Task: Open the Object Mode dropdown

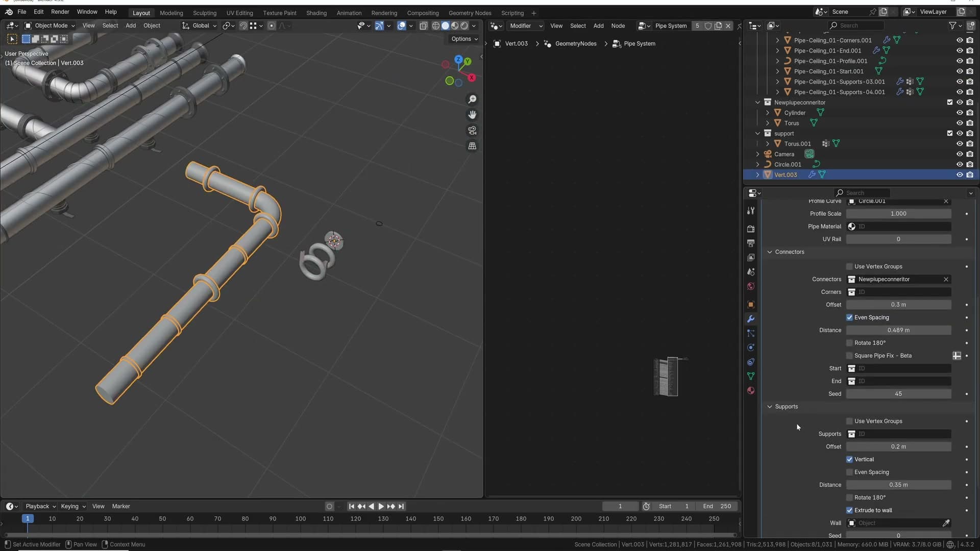Action: coord(50,26)
